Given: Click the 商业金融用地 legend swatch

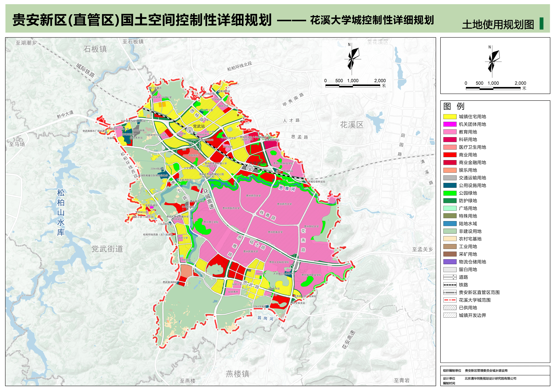Looking at the screenshot, I should [450, 162].
